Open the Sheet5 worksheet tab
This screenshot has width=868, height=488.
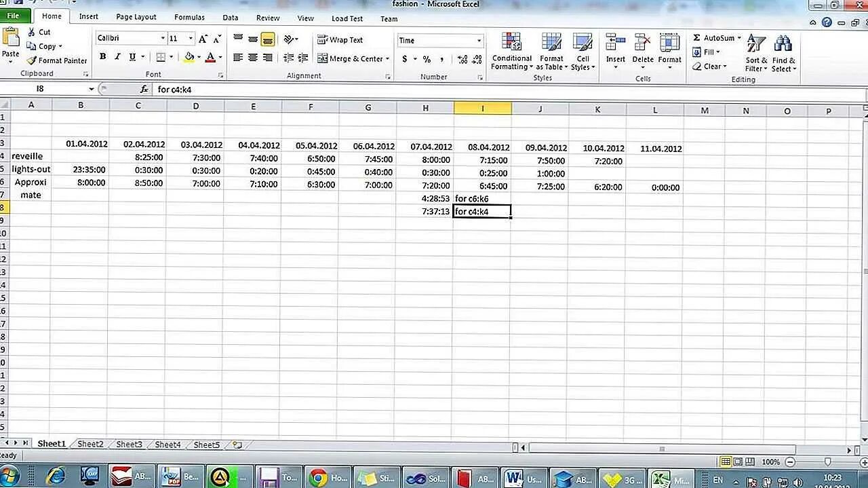207,445
